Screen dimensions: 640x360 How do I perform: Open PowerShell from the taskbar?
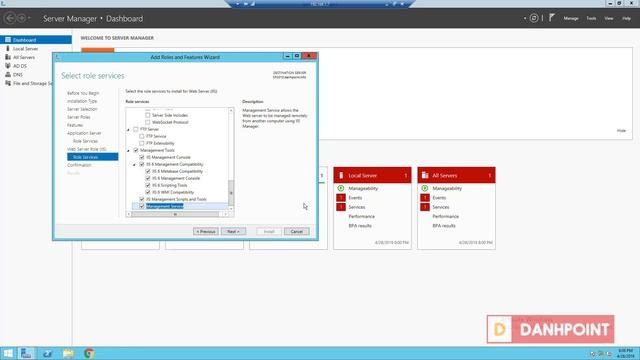click(x=47, y=353)
